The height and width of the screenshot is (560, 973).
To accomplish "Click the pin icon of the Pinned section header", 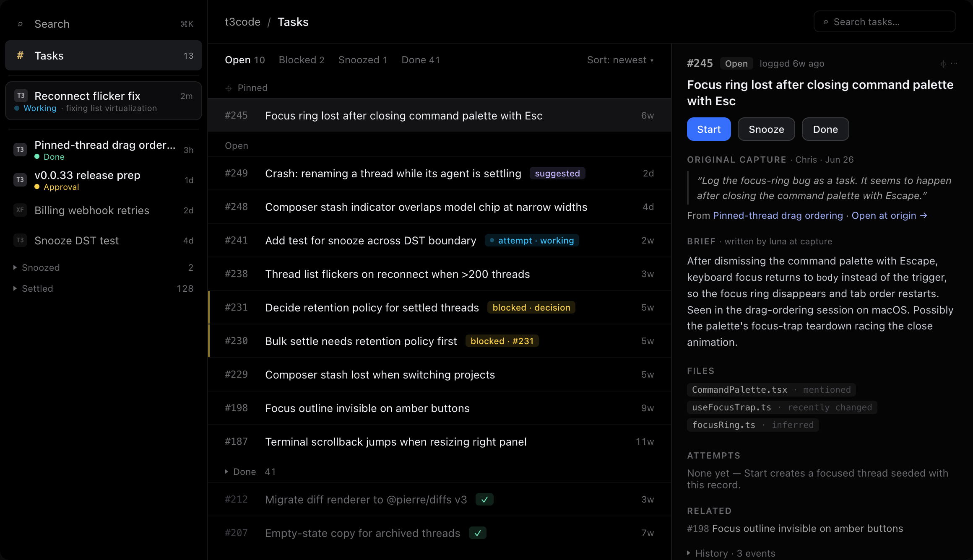I will coord(229,88).
